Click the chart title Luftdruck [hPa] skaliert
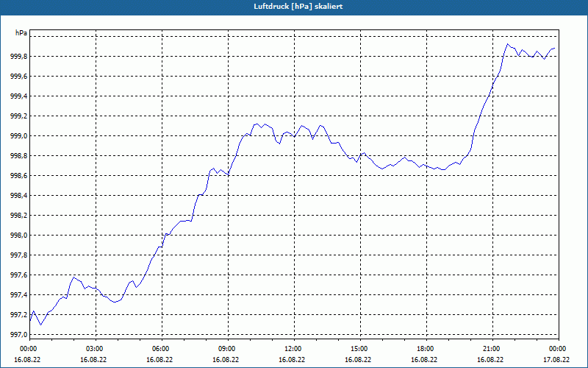This screenshot has height=368, width=588. [298, 7]
